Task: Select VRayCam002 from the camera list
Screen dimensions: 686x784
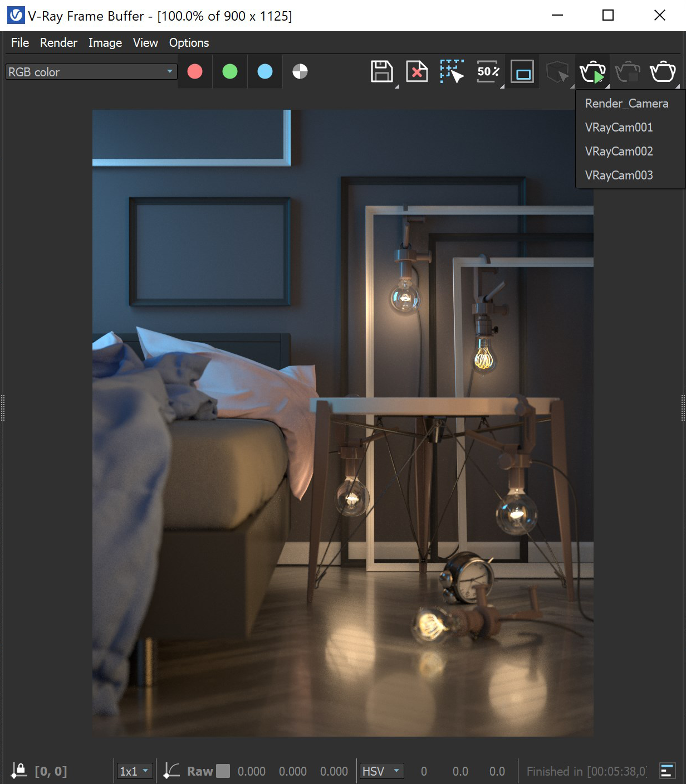Action: pyautogui.click(x=619, y=152)
